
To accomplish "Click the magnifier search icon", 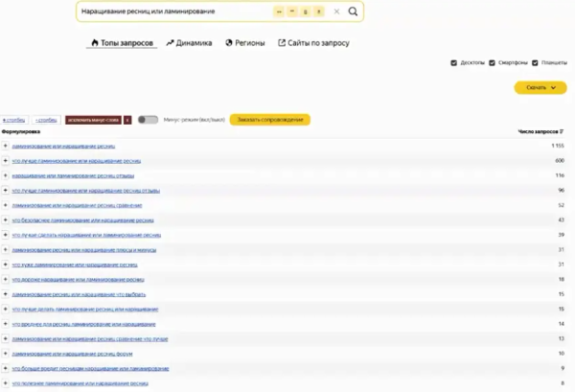I will pyautogui.click(x=354, y=12).
